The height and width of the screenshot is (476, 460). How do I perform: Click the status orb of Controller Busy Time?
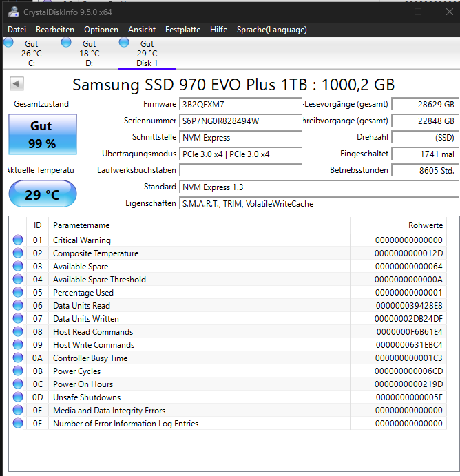click(x=18, y=358)
